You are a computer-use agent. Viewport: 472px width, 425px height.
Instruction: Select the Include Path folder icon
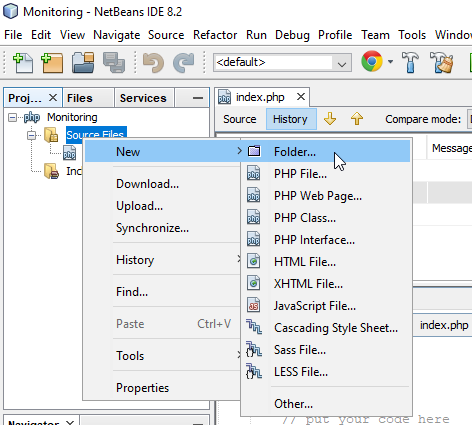(x=52, y=171)
